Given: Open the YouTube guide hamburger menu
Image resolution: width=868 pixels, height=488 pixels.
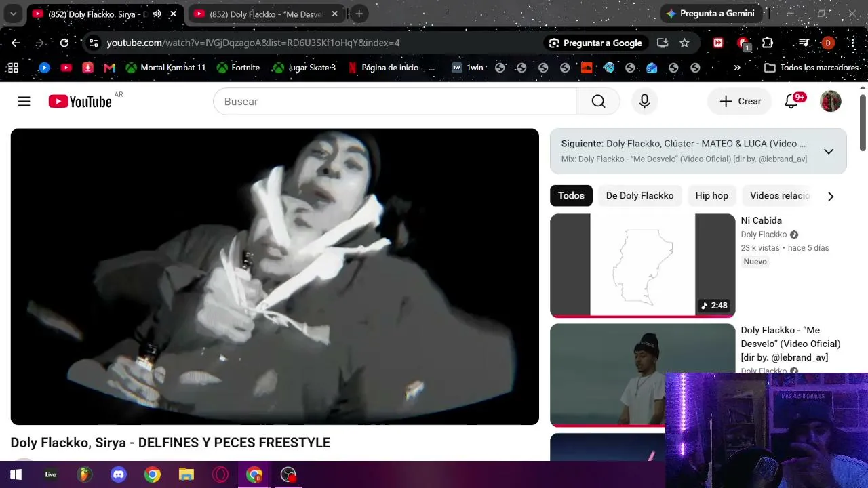Looking at the screenshot, I should [x=24, y=101].
